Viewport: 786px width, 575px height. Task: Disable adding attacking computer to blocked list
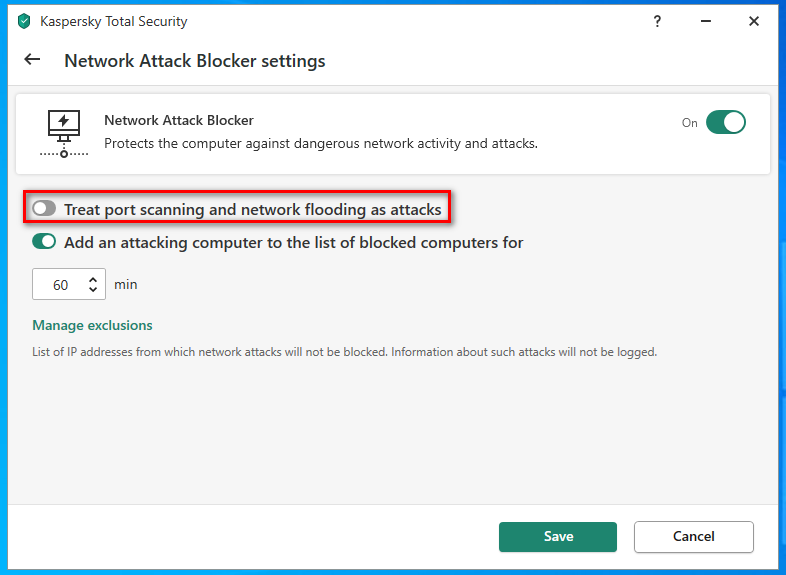coord(44,242)
